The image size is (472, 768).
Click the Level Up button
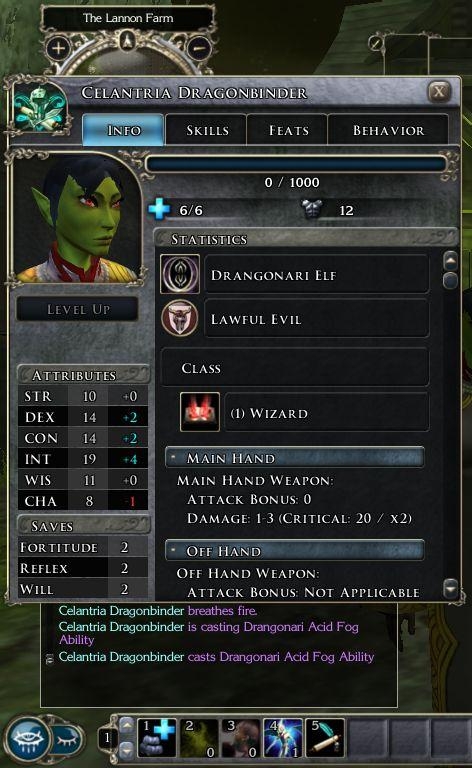[x=78, y=310]
